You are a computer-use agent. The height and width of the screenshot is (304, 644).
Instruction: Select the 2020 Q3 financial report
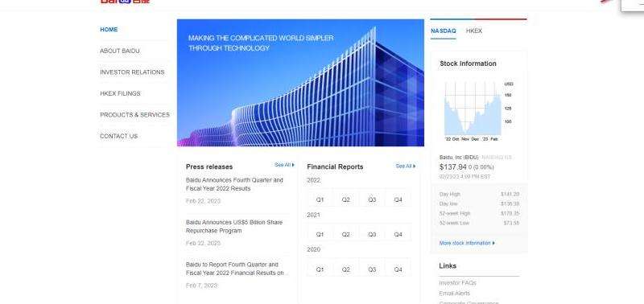pyautogui.click(x=372, y=269)
